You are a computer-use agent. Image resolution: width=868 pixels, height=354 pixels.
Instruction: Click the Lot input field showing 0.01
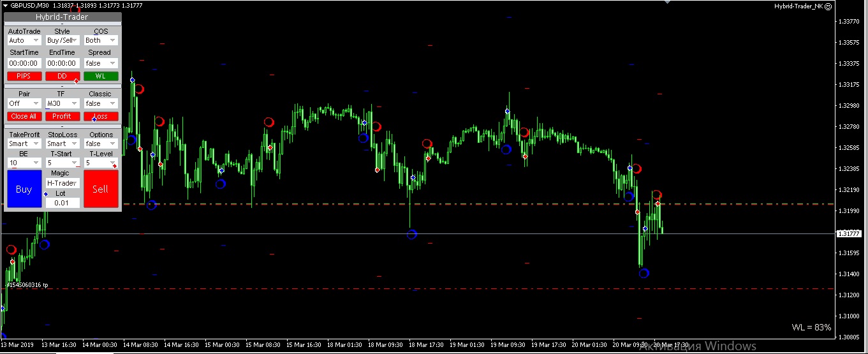tap(63, 203)
